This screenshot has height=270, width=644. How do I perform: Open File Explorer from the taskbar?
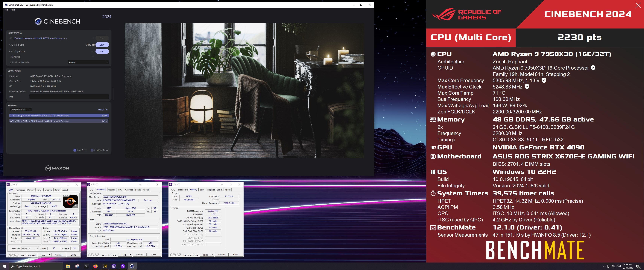[x=68, y=266]
